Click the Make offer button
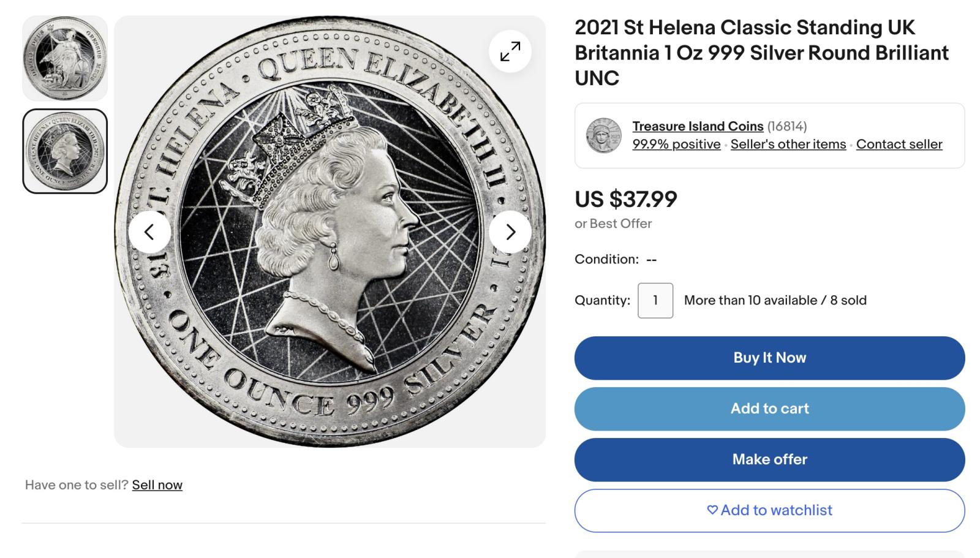 pyautogui.click(x=769, y=459)
